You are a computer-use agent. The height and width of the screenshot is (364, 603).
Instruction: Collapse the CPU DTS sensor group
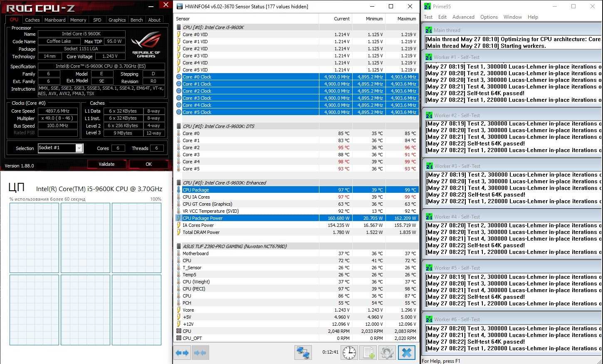point(179,126)
